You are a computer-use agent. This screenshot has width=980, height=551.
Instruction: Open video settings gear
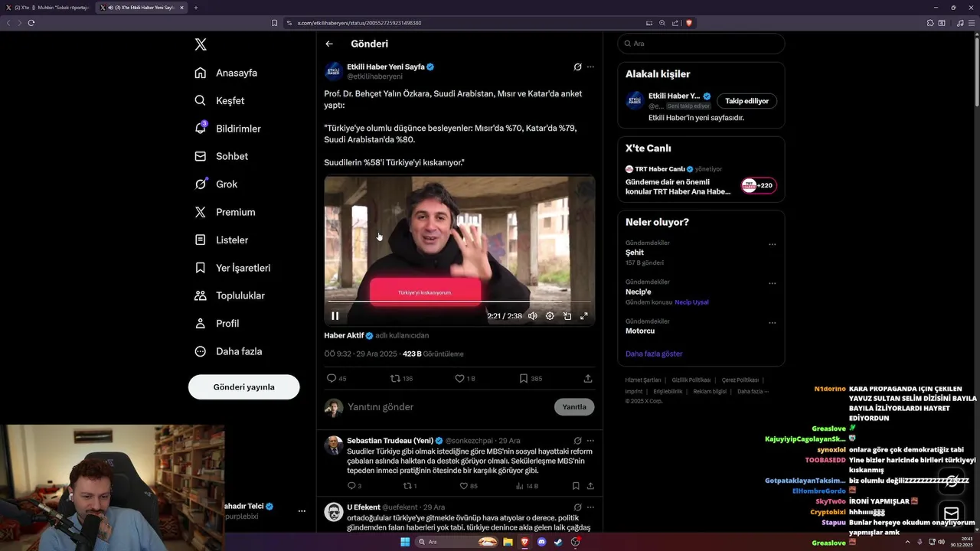(550, 315)
